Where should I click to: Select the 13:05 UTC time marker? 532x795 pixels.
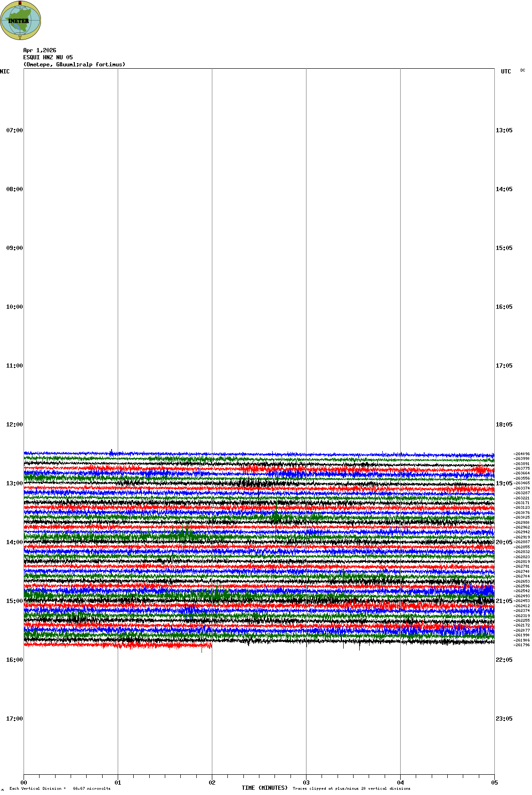pos(504,130)
